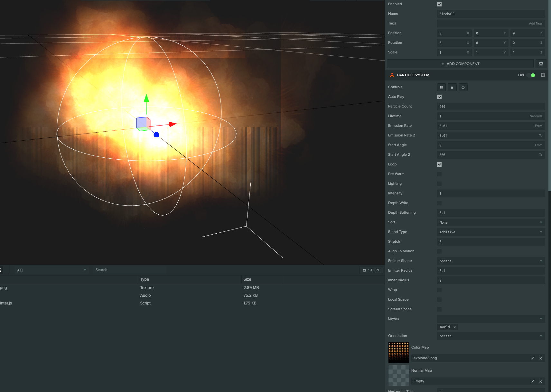551x392 pixels.
Task: Remove the Normal Map with its X icon
Action: (x=541, y=381)
